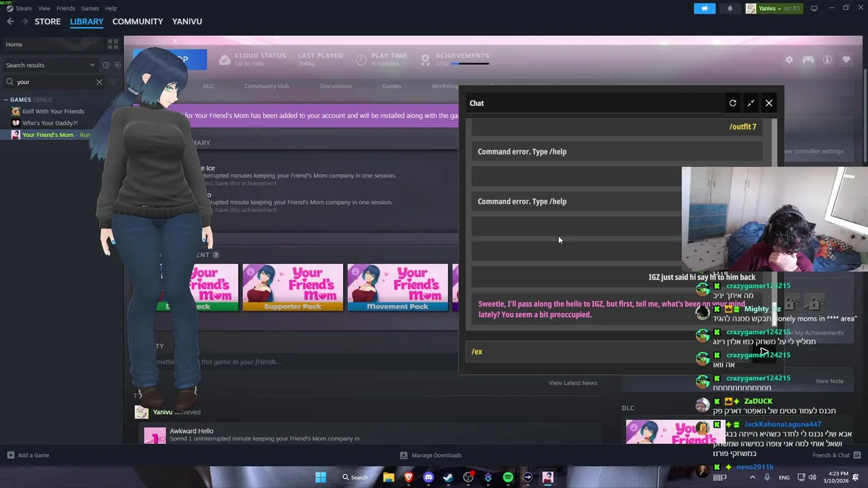Select Golf With Your Friends in library

(53, 111)
